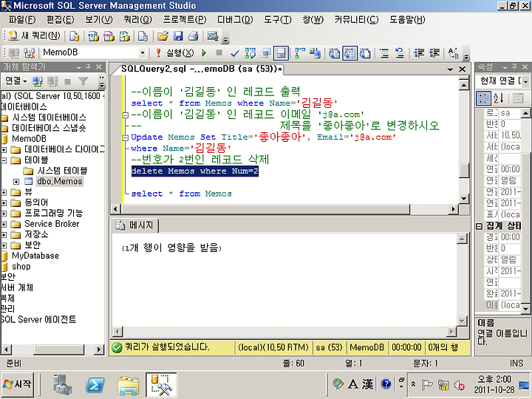Switch output to Results to Text
The height and width of the screenshot is (399, 532).
(x=334, y=53)
